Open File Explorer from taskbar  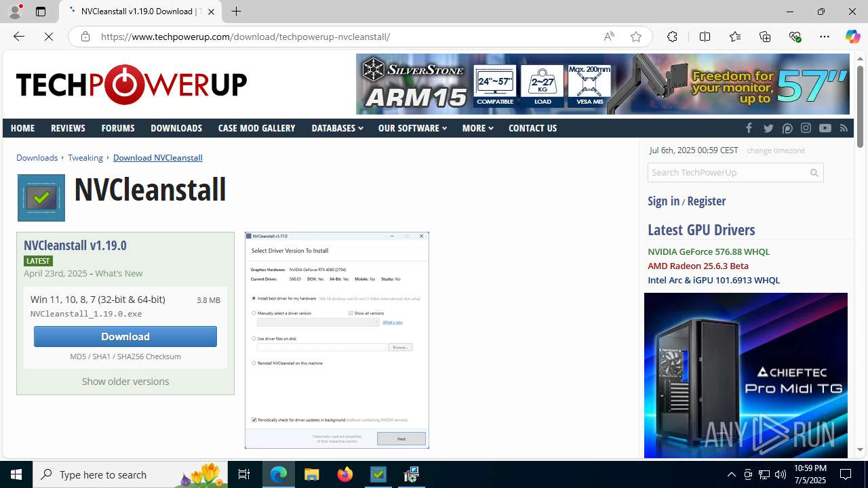coord(312,474)
